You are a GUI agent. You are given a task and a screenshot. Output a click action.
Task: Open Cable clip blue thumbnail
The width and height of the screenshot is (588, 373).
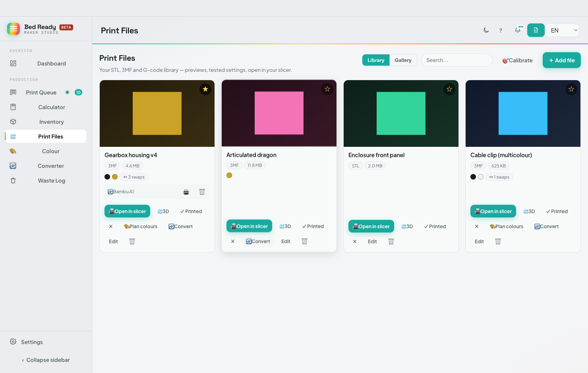click(523, 113)
